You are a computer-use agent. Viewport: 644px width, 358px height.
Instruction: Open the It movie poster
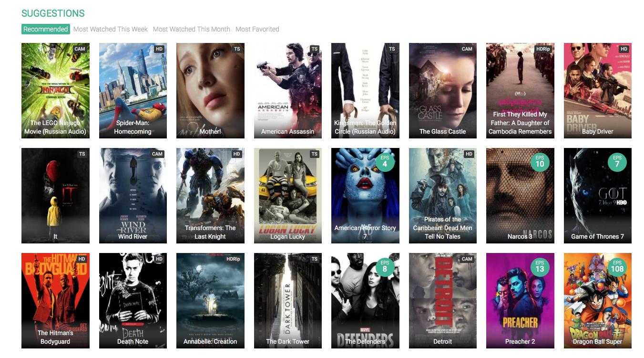pos(55,196)
